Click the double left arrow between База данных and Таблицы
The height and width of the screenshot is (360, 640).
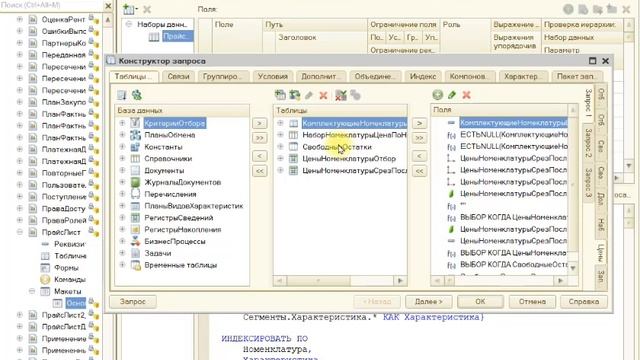tap(260, 171)
